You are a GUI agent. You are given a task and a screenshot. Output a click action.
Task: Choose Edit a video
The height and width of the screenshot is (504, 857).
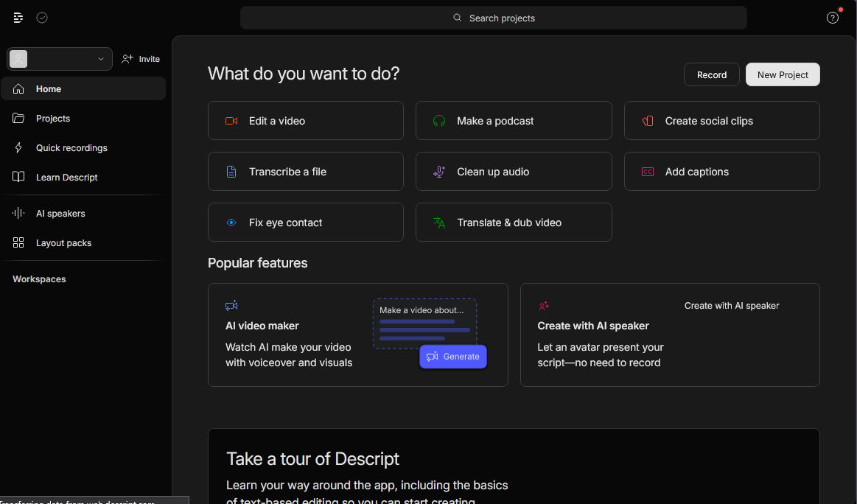pos(306,120)
